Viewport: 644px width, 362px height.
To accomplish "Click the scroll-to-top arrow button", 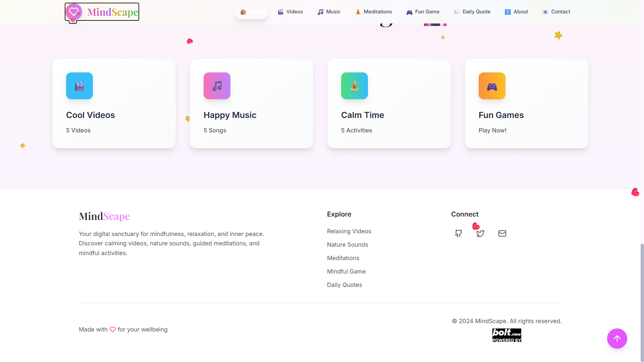I will (x=617, y=339).
